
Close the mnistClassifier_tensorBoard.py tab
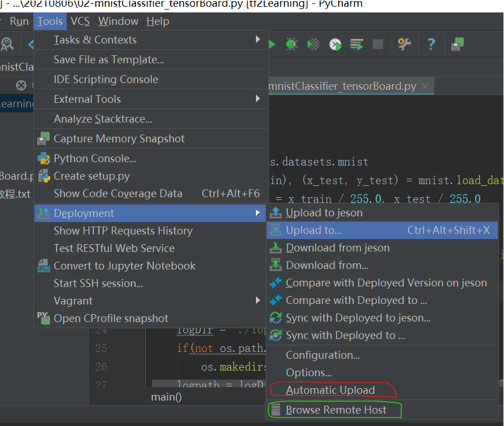[x=425, y=86]
